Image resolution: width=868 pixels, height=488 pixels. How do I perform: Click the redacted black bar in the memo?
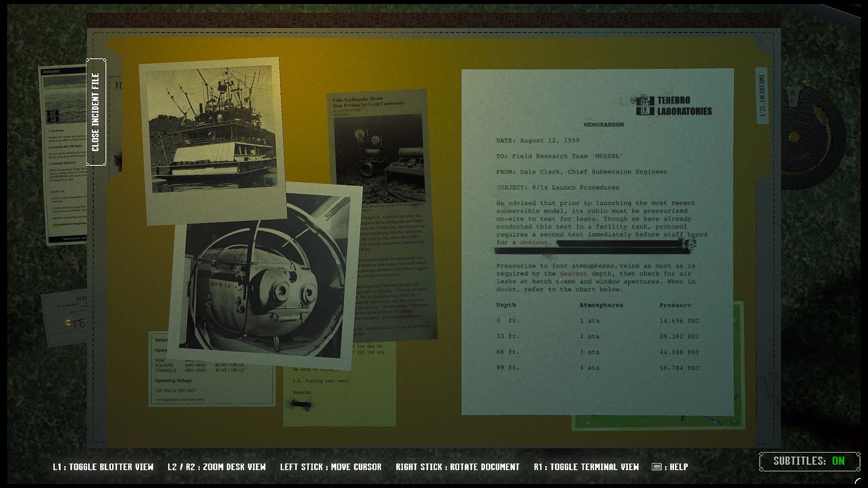click(619, 244)
